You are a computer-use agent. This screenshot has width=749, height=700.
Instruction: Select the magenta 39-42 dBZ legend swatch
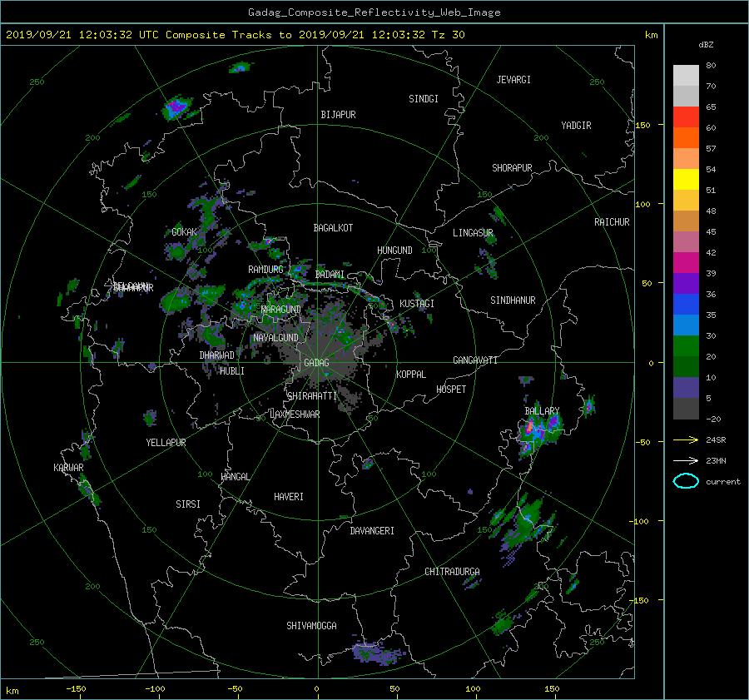pos(686,262)
